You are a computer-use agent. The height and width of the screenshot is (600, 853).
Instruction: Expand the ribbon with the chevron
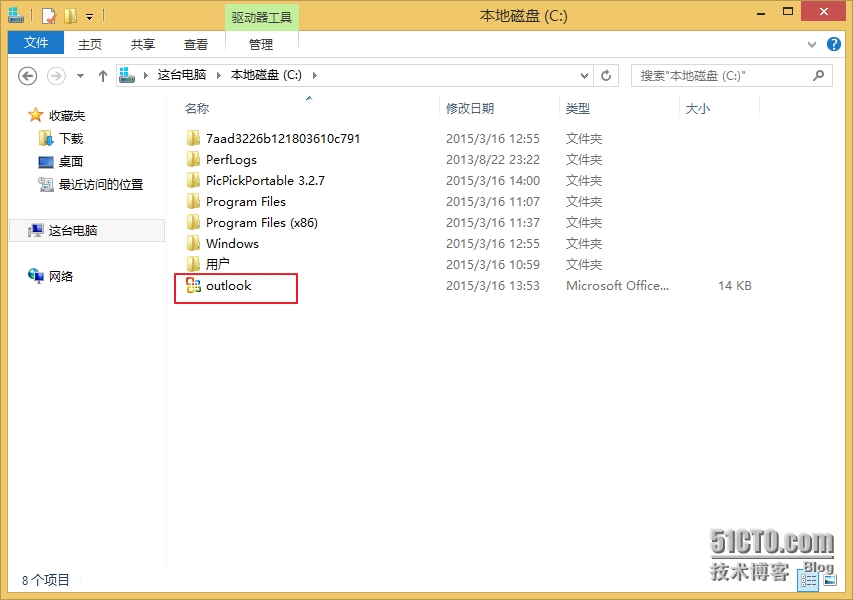[x=812, y=45]
